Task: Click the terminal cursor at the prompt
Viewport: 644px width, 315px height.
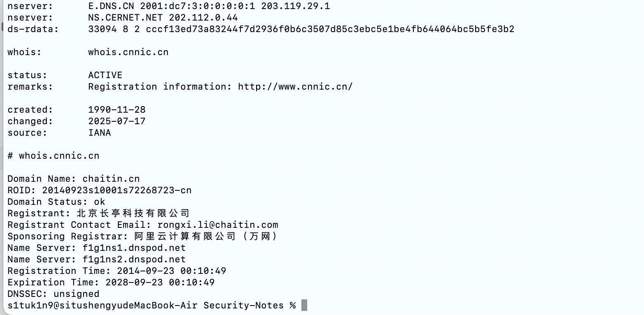Action: point(304,306)
